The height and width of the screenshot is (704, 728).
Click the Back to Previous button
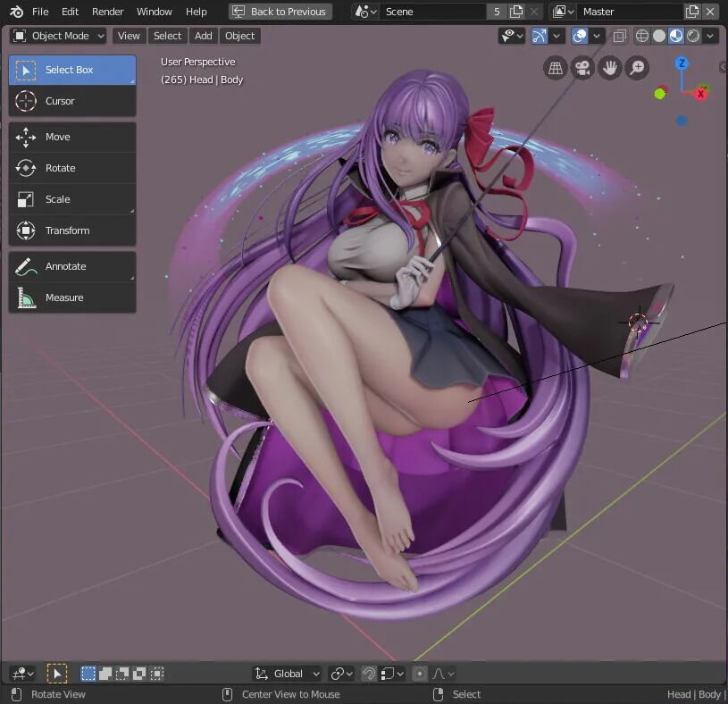[280, 12]
